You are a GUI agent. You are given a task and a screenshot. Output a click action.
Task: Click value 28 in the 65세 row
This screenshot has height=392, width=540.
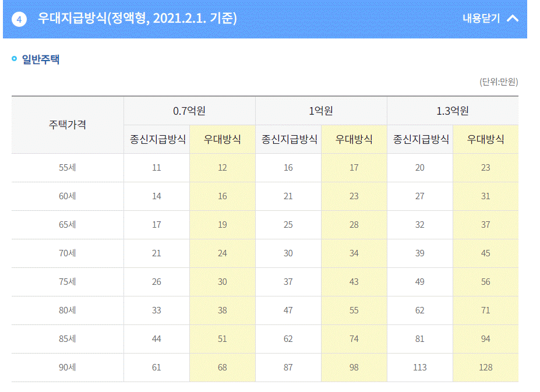pos(354,225)
